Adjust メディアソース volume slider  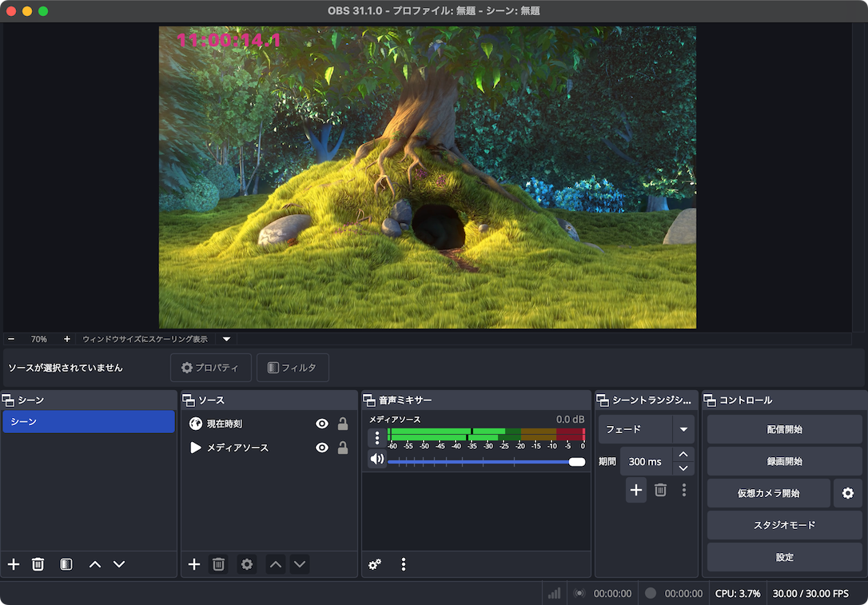click(x=487, y=462)
